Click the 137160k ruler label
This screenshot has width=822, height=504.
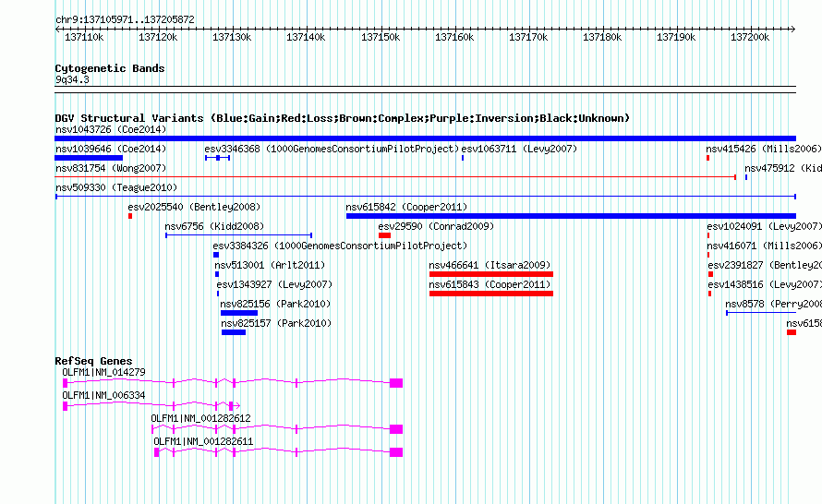click(454, 37)
